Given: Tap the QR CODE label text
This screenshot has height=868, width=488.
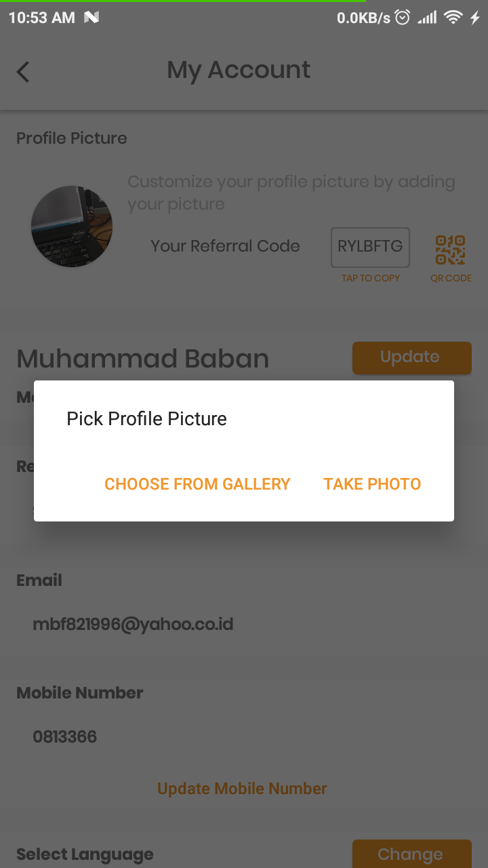Looking at the screenshot, I should tap(451, 278).
